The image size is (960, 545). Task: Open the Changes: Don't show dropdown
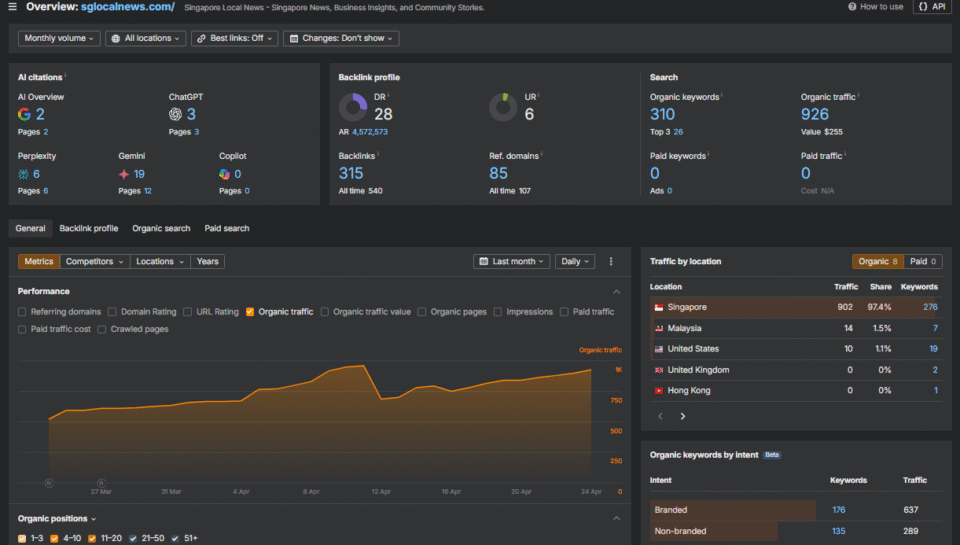tap(341, 39)
